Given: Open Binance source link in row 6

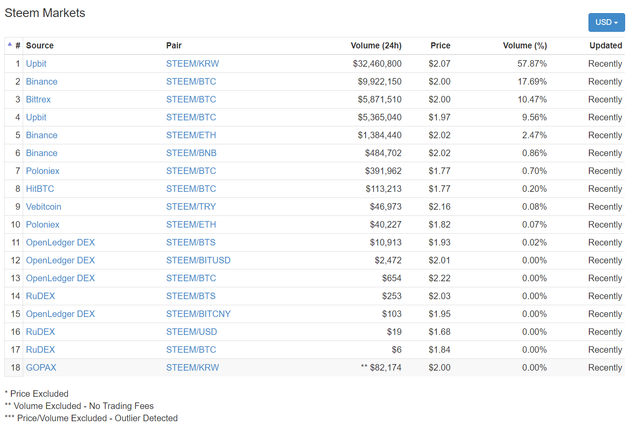Looking at the screenshot, I should pyautogui.click(x=41, y=153).
